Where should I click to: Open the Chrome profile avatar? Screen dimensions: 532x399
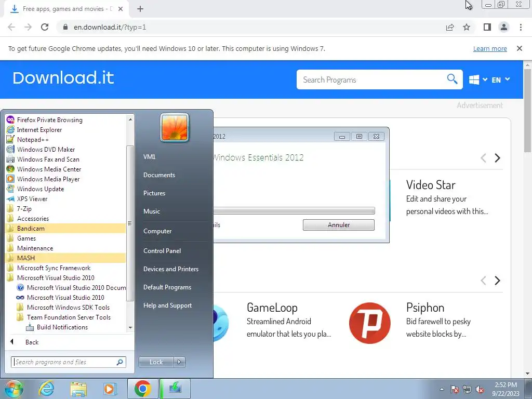[504, 27]
